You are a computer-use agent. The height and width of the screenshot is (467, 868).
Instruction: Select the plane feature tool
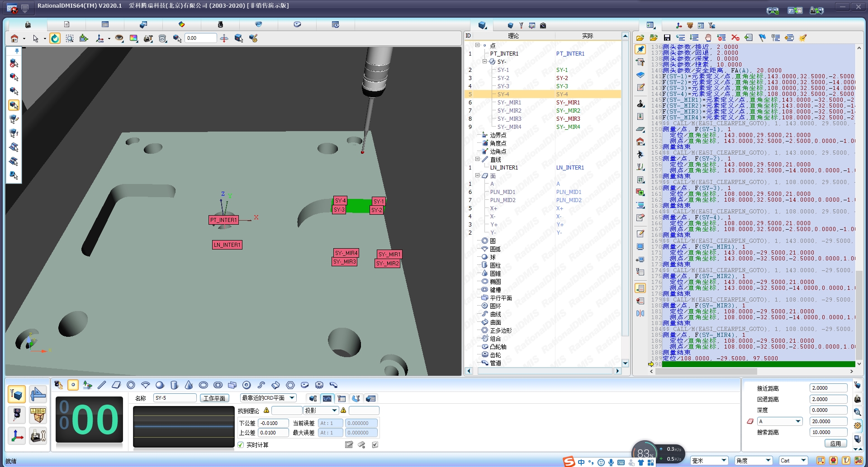116,385
